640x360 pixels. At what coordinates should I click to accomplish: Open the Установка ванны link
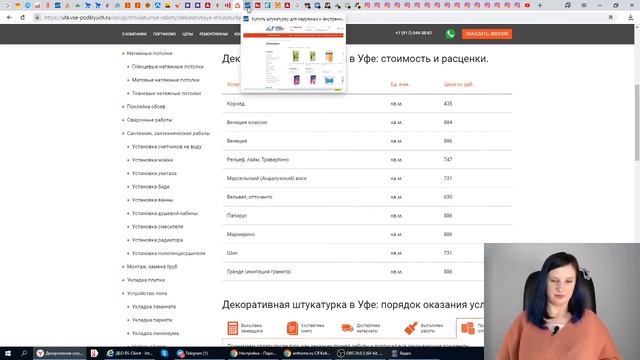[x=152, y=200]
